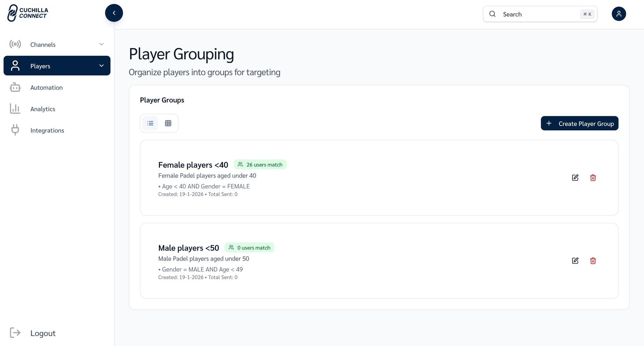644x346 pixels.
Task: Click the Integrations plug icon
Action: click(x=15, y=130)
